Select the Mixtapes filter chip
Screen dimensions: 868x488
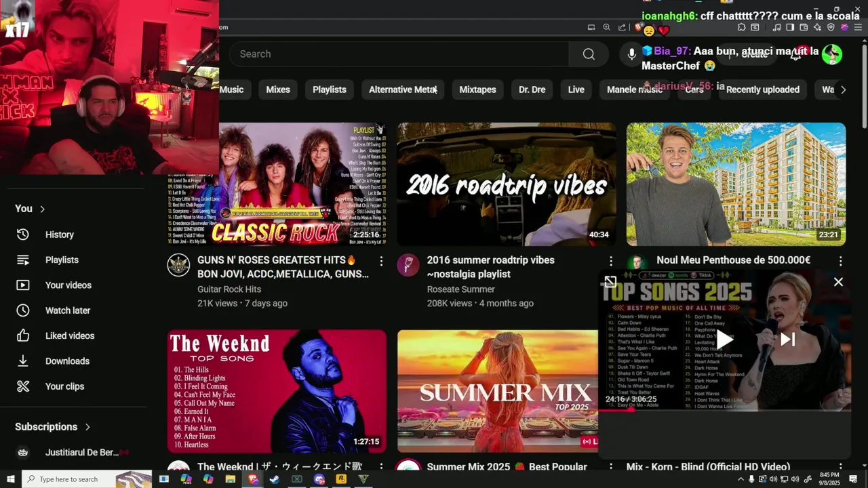coord(477,89)
